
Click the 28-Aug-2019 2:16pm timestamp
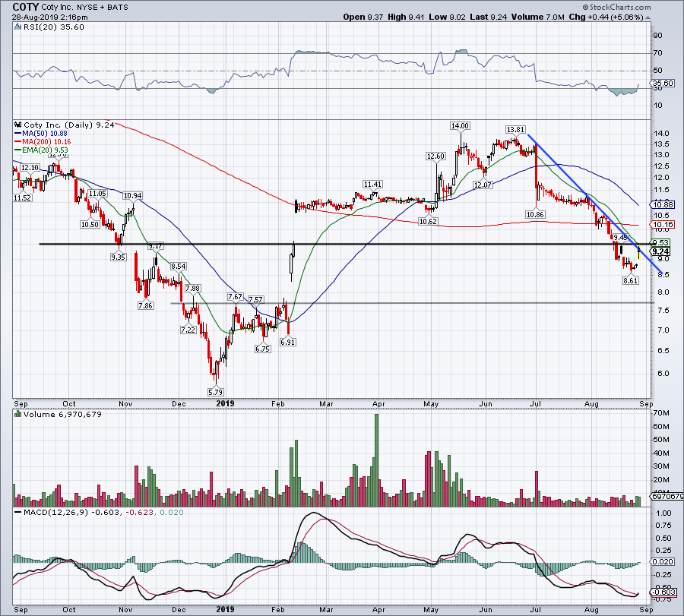coord(49,17)
